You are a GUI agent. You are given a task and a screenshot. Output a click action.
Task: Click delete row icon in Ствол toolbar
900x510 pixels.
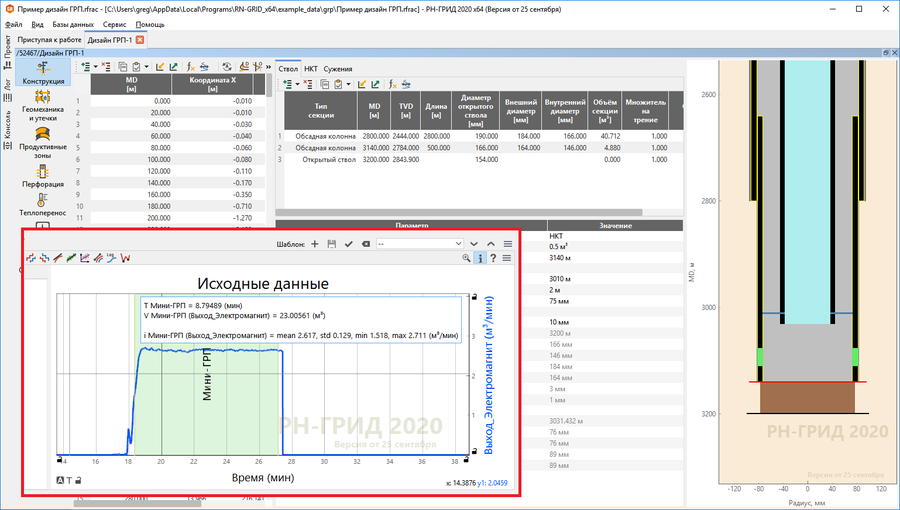click(x=308, y=84)
